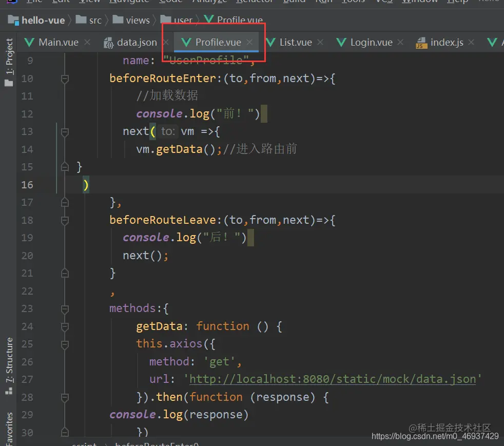
Task: Click the Vue icon on Profile.vue tab
Action: (186, 42)
